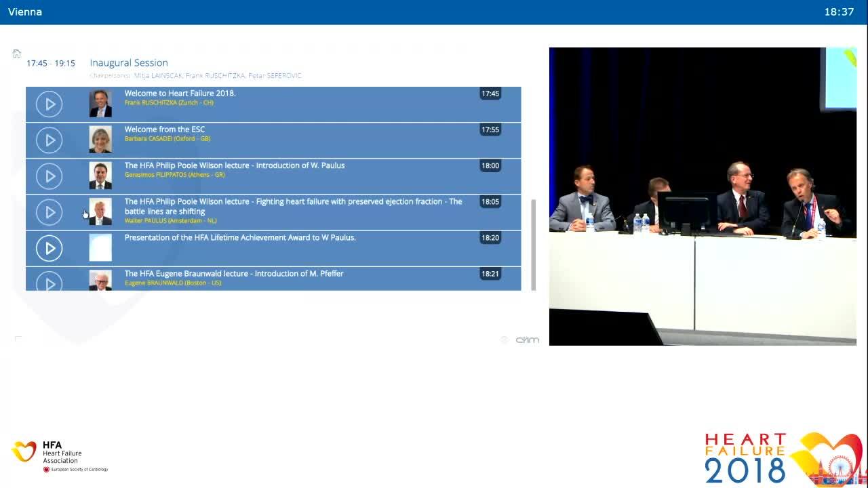Image resolution: width=868 pixels, height=488 pixels.
Task: Click Gerasimos Filippatos's speaker photo
Action: [x=100, y=176]
